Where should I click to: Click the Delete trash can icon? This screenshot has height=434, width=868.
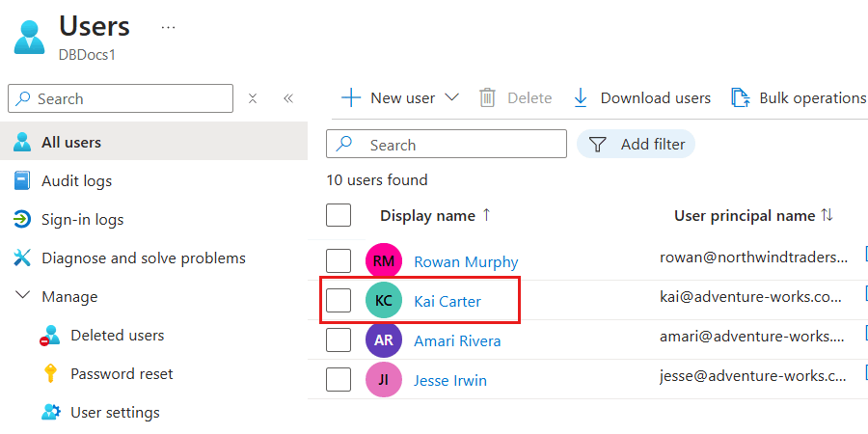pyautogui.click(x=488, y=97)
